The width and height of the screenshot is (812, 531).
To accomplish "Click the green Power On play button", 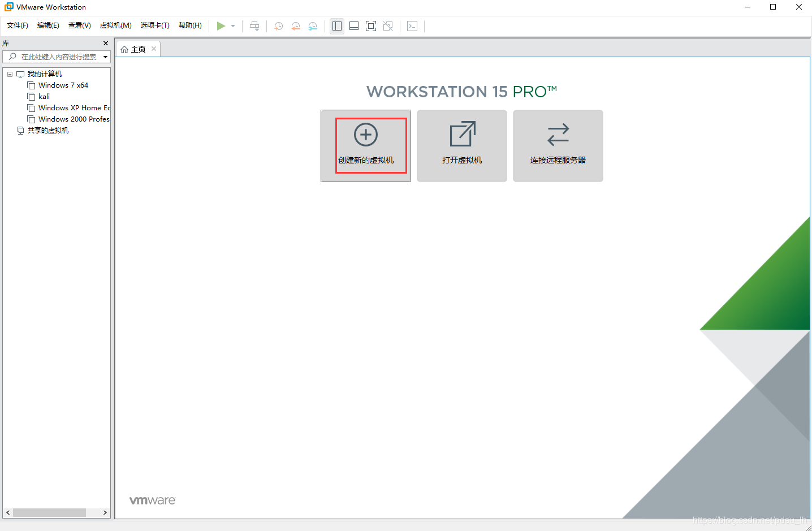I will (x=221, y=26).
